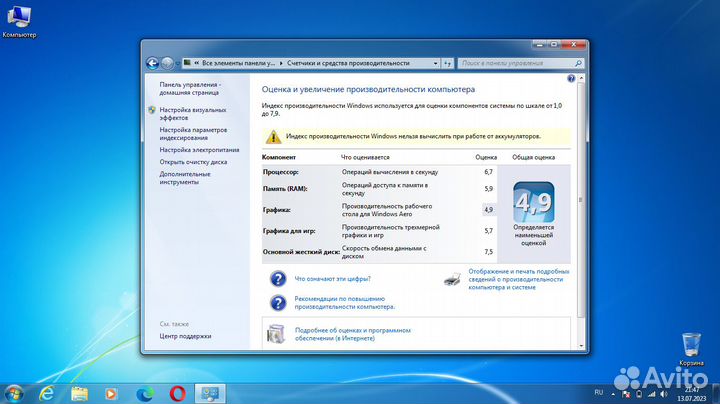
Task: Click shield icon next to 'Настройка визуальных эффектов'
Action: 152,110
